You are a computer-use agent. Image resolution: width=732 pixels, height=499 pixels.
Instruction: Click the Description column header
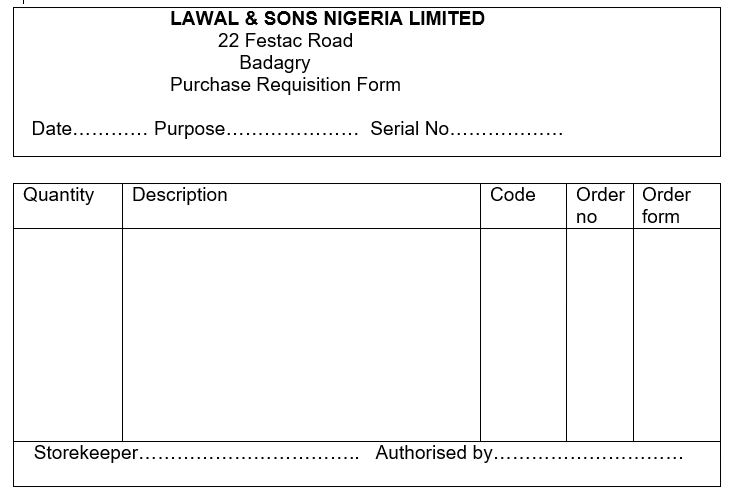click(180, 195)
